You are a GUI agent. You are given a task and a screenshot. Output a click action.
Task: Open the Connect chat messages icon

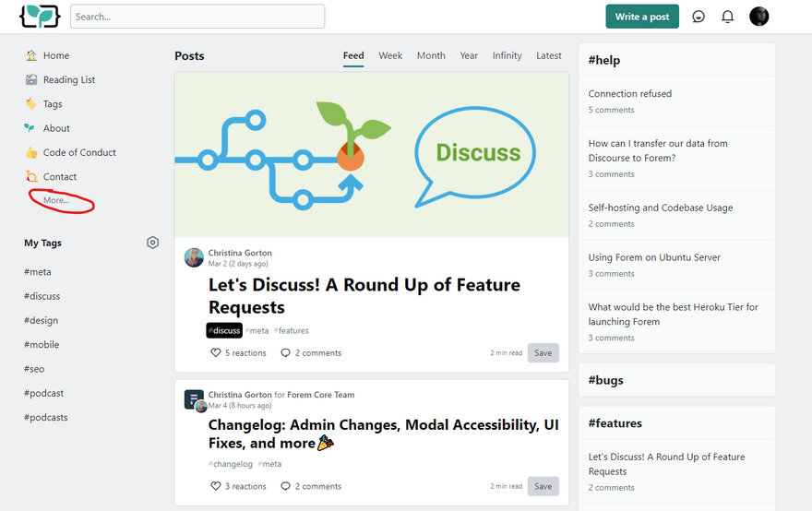699,17
